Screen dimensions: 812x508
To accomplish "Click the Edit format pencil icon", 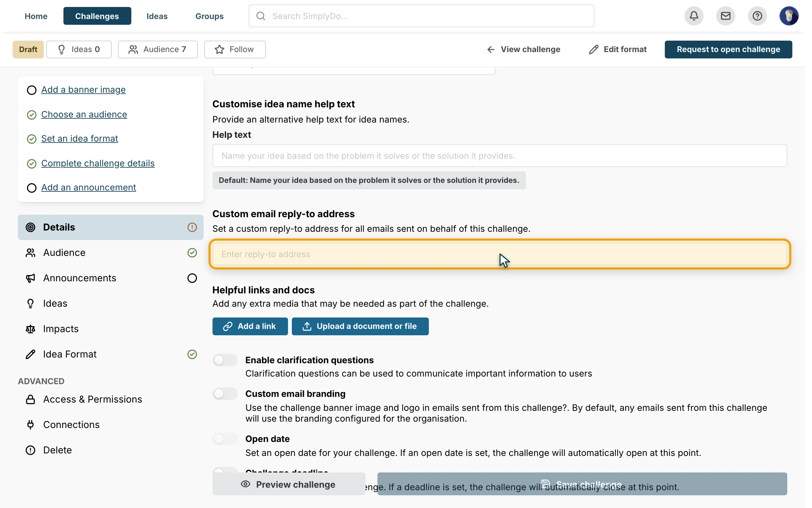I will [593, 50].
